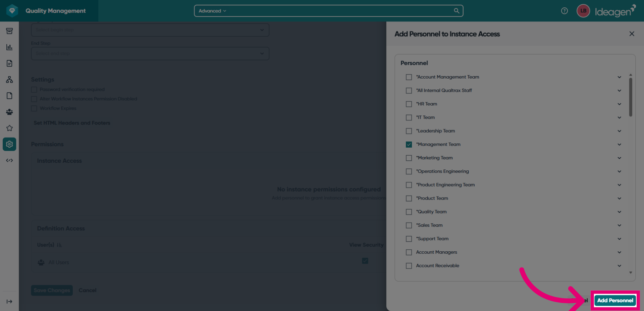Check the Operations Engineering checkbox

pyautogui.click(x=409, y=171)
